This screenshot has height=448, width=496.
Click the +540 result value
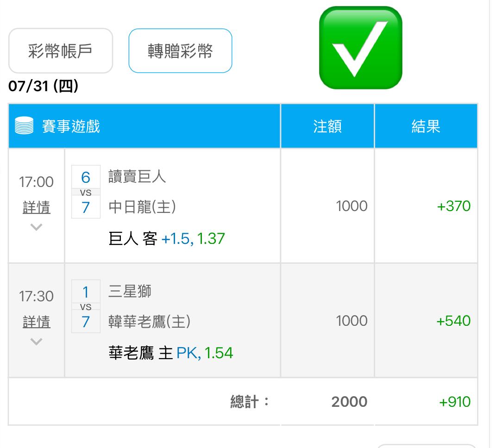click(453, 321)
